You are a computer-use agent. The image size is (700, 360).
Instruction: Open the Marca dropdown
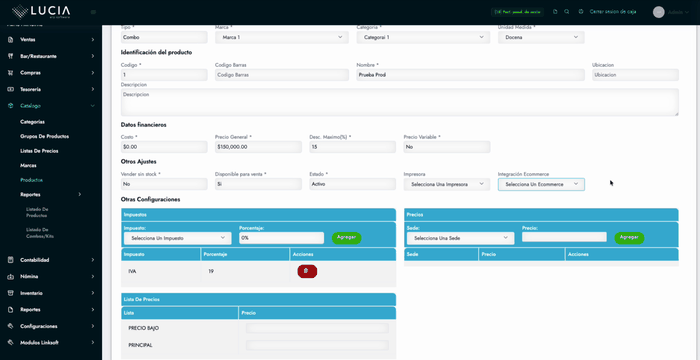[282, 38]
